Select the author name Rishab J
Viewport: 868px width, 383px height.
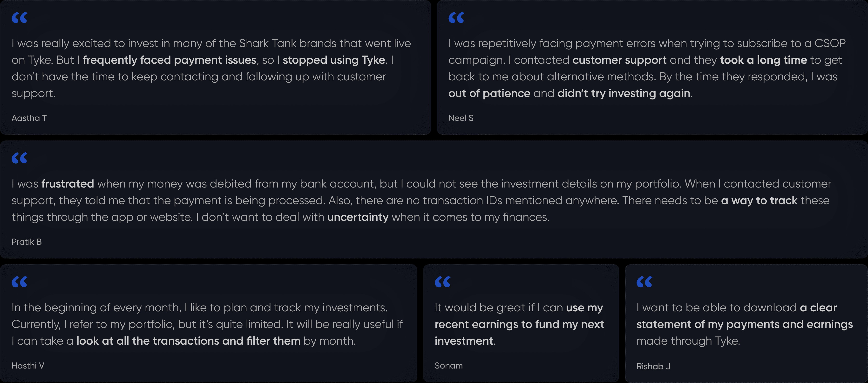tap(653, 366)
